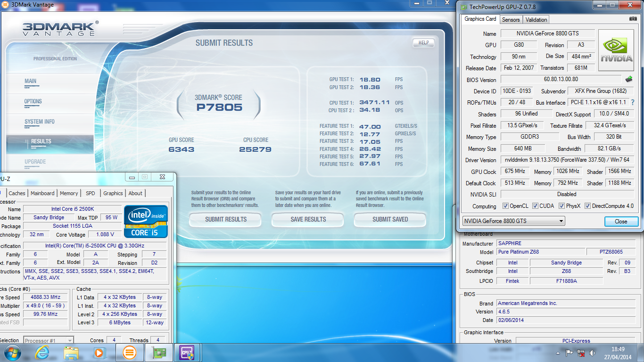
Task: Go to SYSTEM INFO in 3DMark sidebar
Action: tap(40, 122)
